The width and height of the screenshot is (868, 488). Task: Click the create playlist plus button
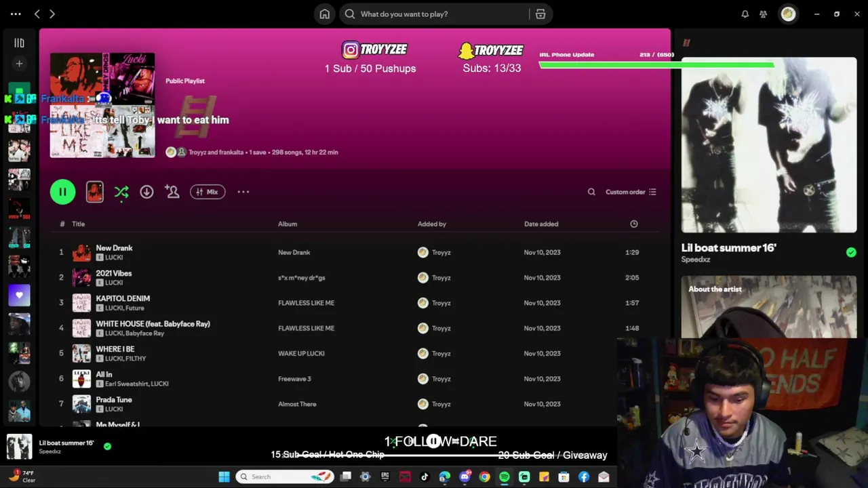(x=19, y=64)
